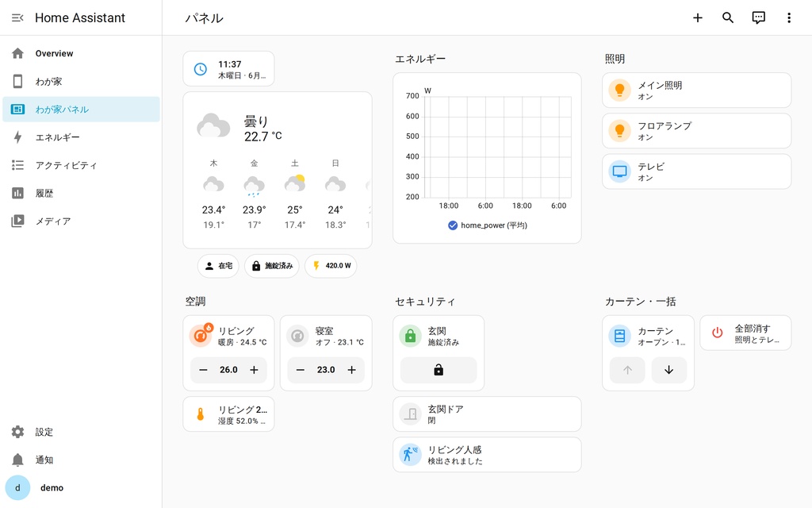This screenshot has width=812, height=508.
Task: Open the エネルギー sidebar page
Action: coord(82,137)
